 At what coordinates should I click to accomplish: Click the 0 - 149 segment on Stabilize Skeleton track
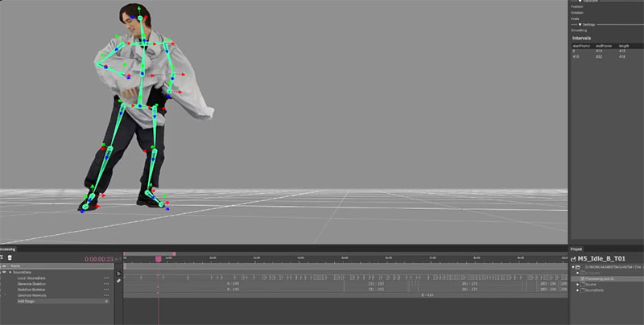[x=233, y=290]
